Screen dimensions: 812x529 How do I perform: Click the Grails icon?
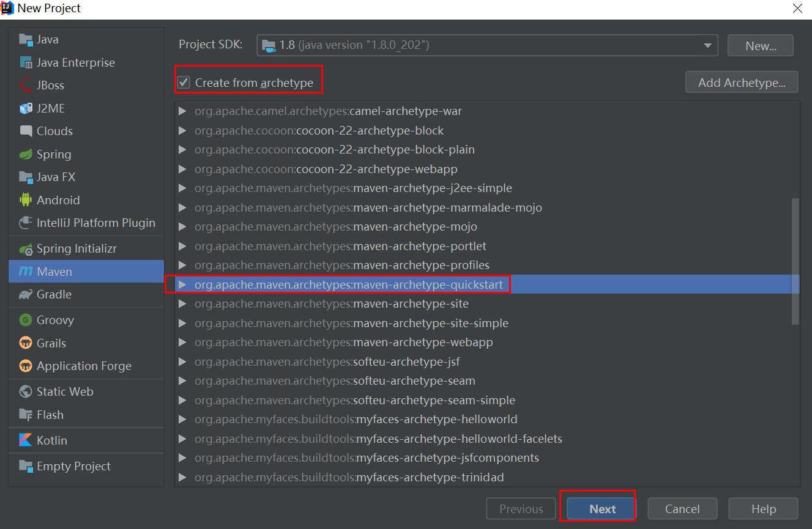(x=26, y=343)
